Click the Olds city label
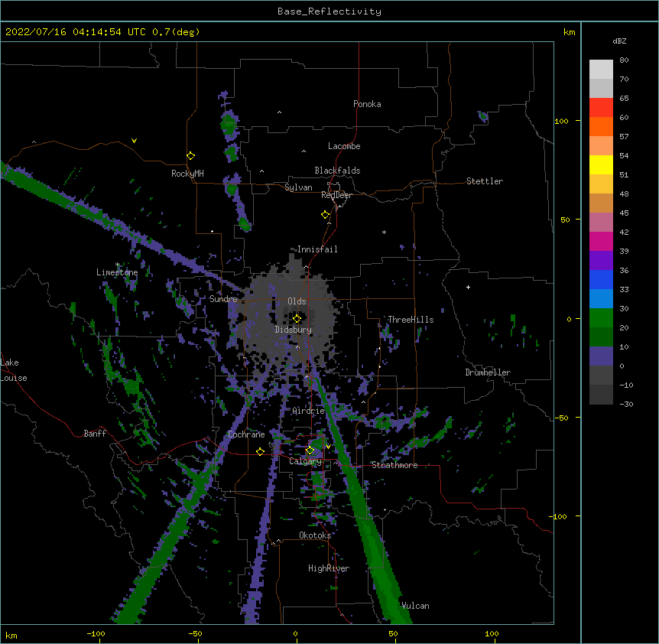Viewport: 659px width, 644px height. click(x=297, y=301)
